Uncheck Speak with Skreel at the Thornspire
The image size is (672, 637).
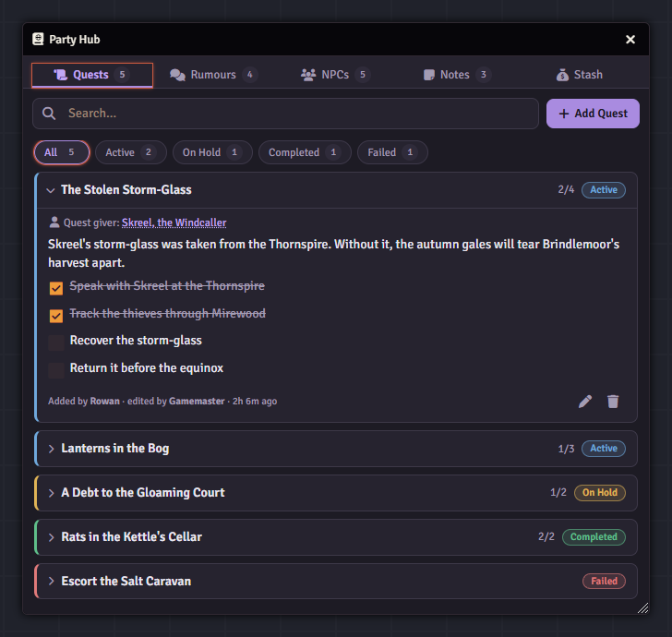point(56,288)
